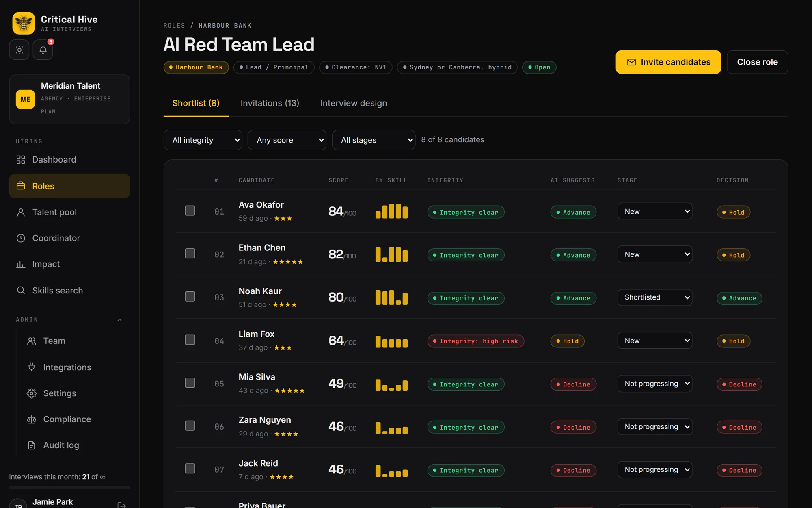Click the Critical Hive bee logo
This screenshot has height=508, width=812.
[24, 23]
